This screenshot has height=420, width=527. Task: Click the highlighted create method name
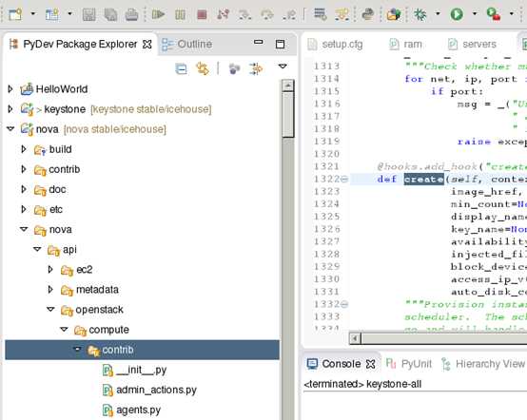click(424, 180)
